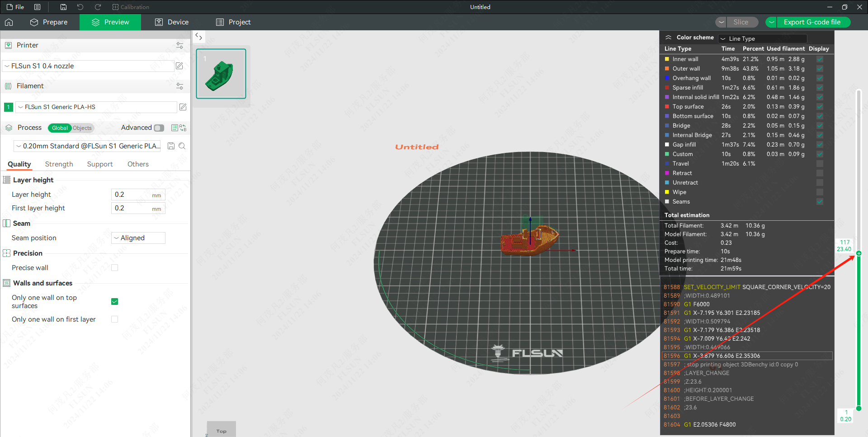The height and width of the screenshot is (437, 868).
Task: Enable Only one wall on first layer
Action: coord(115,319)
